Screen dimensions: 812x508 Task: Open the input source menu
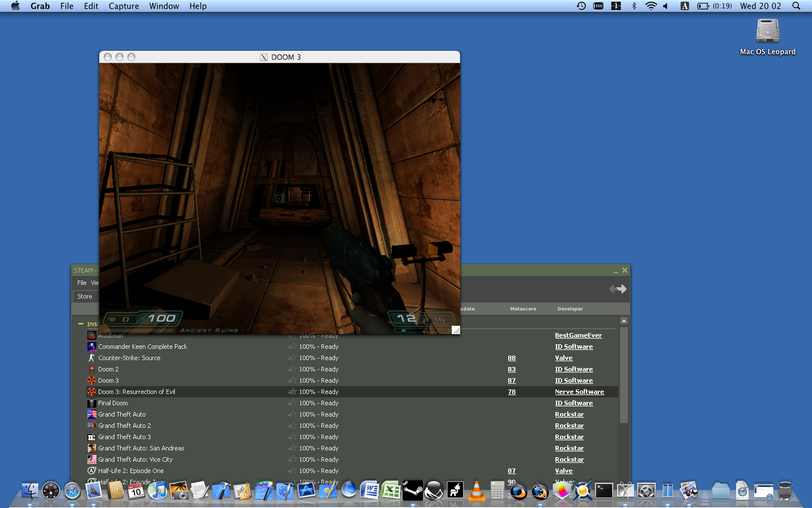685,6
